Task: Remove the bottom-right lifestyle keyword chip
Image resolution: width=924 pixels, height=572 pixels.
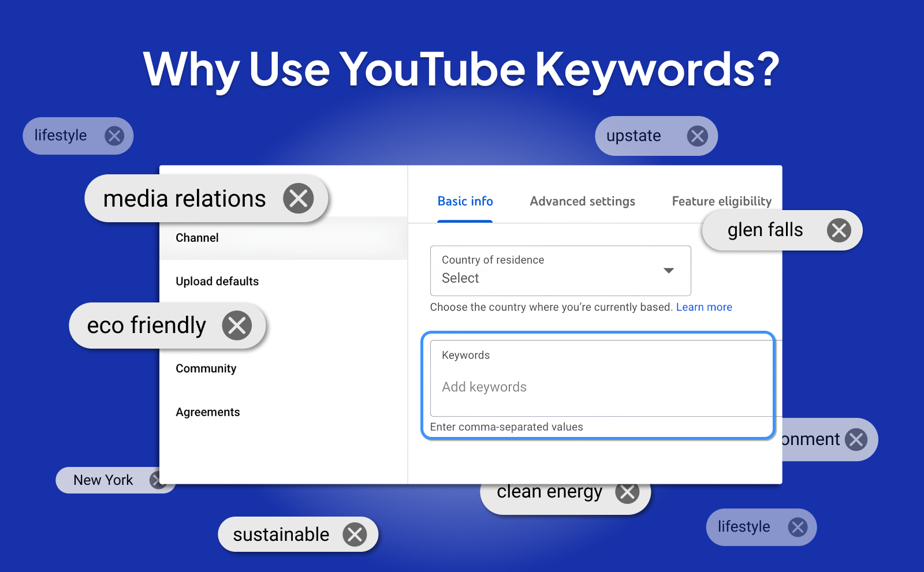Action: (798, 527)
